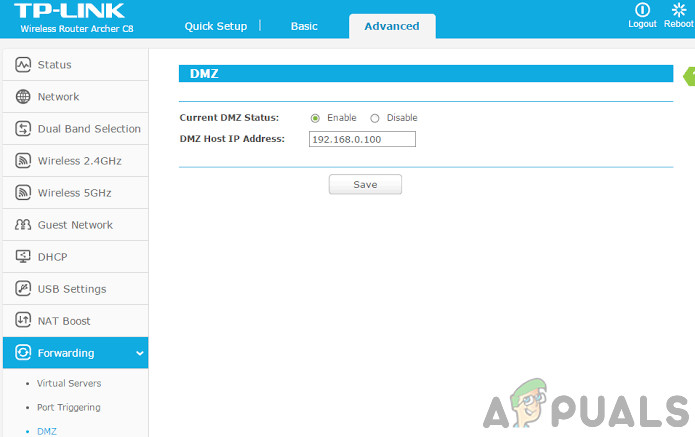Click the DHCP monitor icon
Viewport: 695px width, 437px height.
23,257
